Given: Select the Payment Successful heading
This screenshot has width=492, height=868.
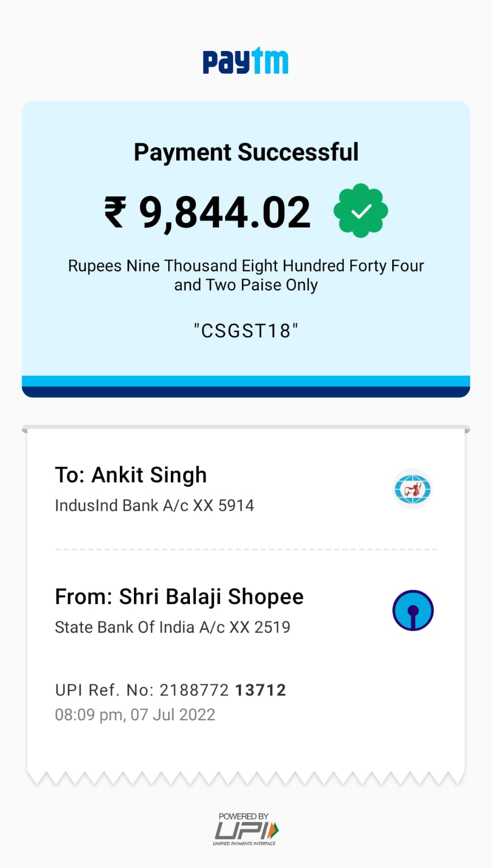Looking at the screenshot, I should tap(246, 152).
